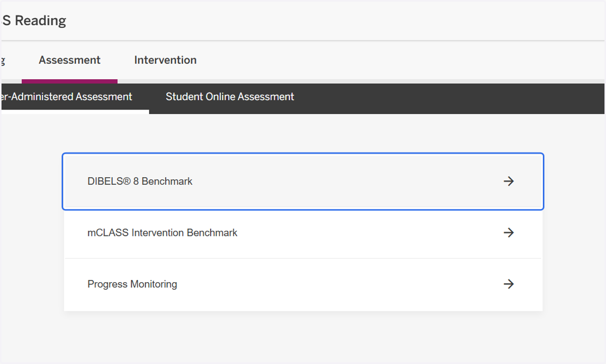Click arrow icon next to mCLASS Intervention Benchmark
Viewport: 606px width, 364px height.
click(x=509, y=233)
